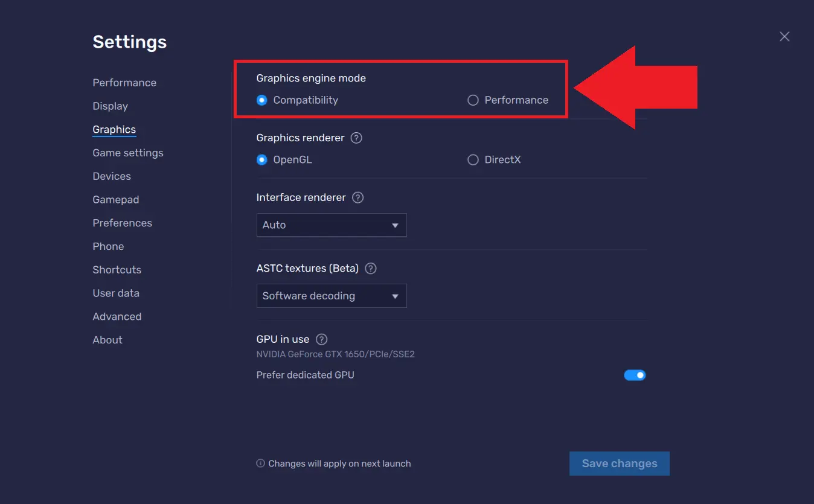This screenshot has height=504, width=814.
Task: Go to Game settings section
Action: pos(128,153)
